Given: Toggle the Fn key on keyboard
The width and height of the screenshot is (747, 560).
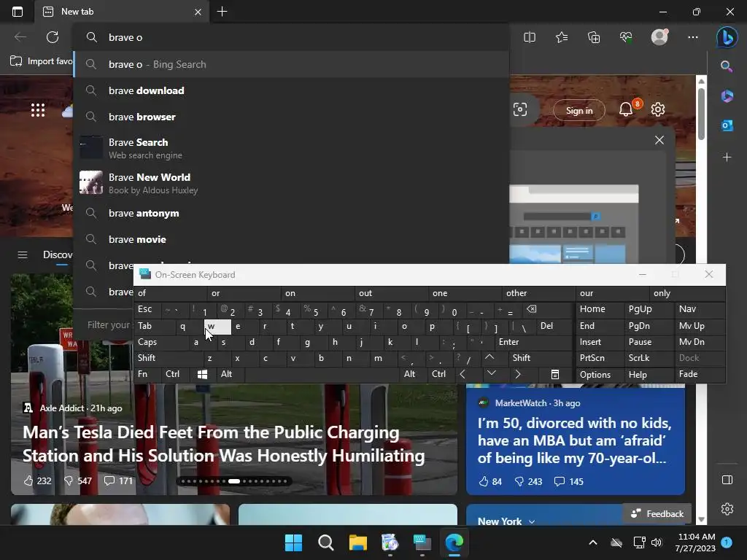Looking at the screenshot, I should point(147,374).
